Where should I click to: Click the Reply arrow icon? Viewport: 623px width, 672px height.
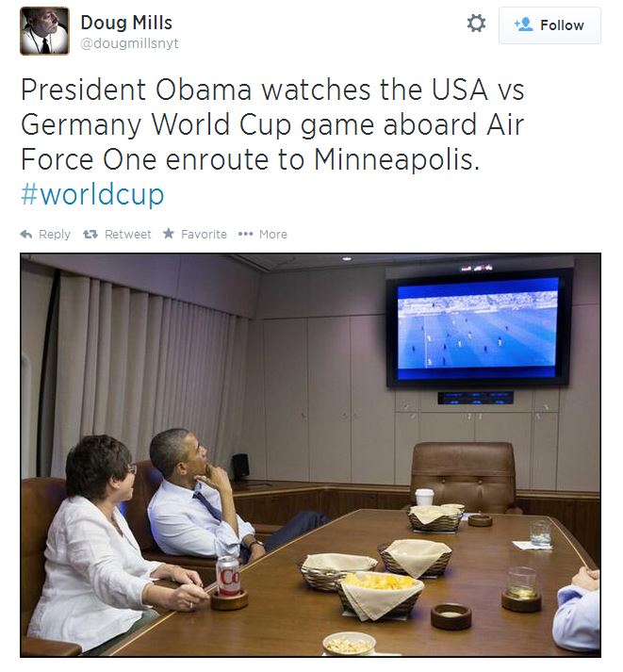tap(26, 234)
